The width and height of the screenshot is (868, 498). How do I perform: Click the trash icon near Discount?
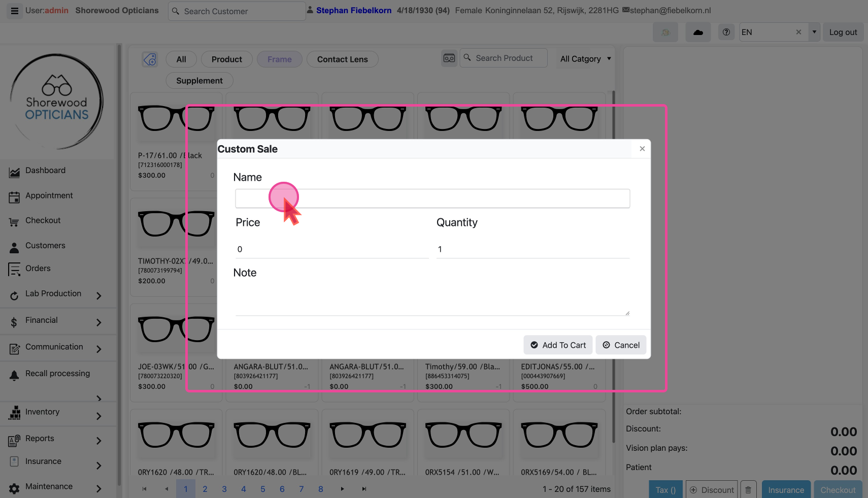coord(748,490)
